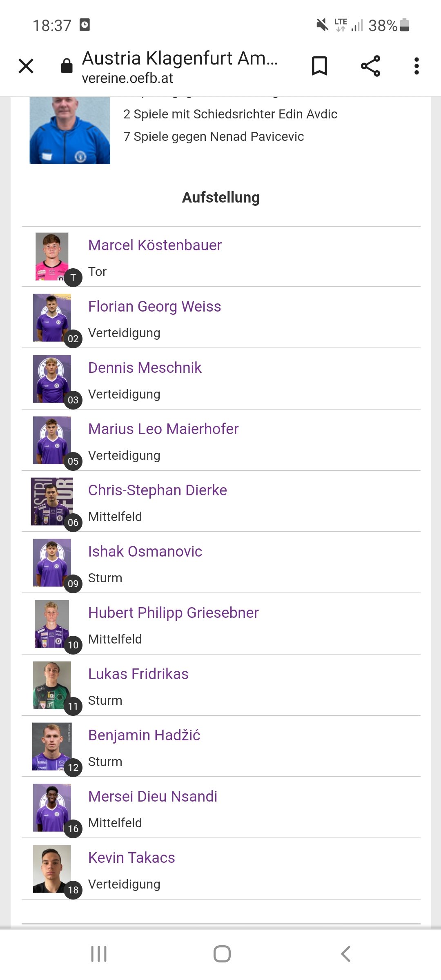The image size is (441, 980).
Task: Tap the coach photo in blue jacket
Action: 70,131
